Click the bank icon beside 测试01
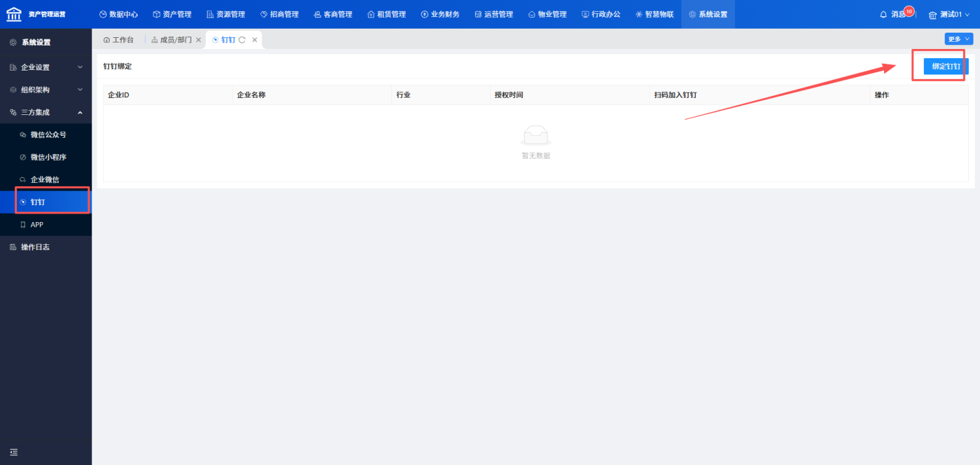The height and width of the screenshot is (465, 980). tap(933, 14)
